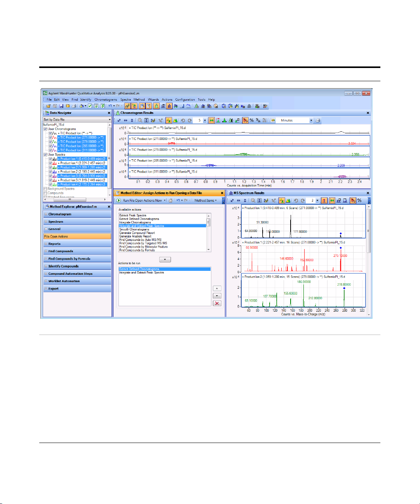The image size is (420, 504).
Task: Toggle checkbox for TIC Product Ion (271.00000) chromatogram
Action: click(x=50, y=138)
